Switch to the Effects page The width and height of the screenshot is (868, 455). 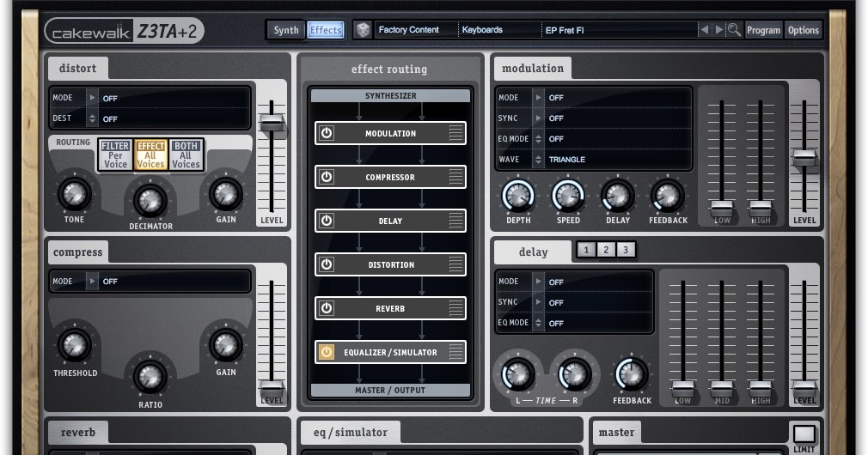[x=326, y=30]
